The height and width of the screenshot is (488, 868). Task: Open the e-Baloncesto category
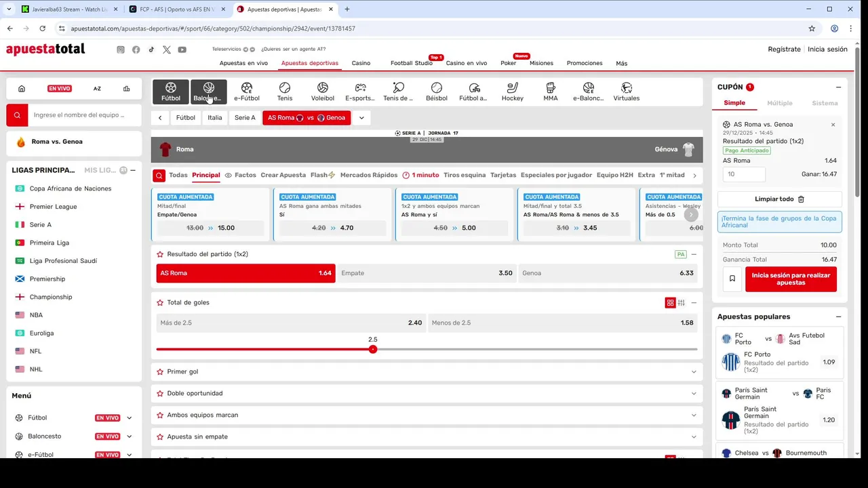588,91
